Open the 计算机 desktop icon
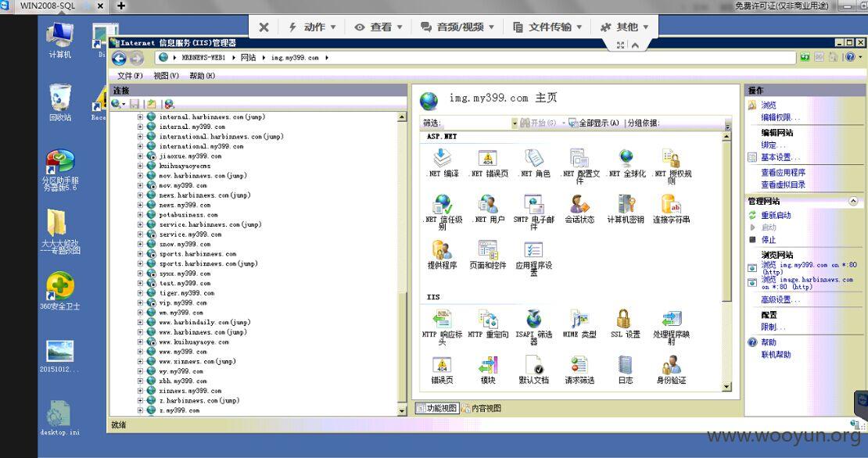 point(59,40)
